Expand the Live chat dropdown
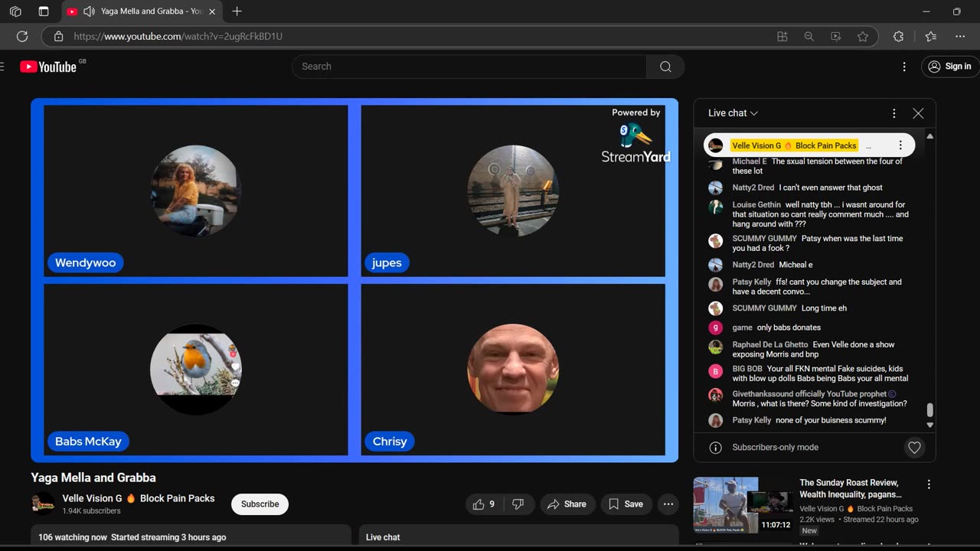This screenshot has height=551, width=980. (x=733, y=113)
